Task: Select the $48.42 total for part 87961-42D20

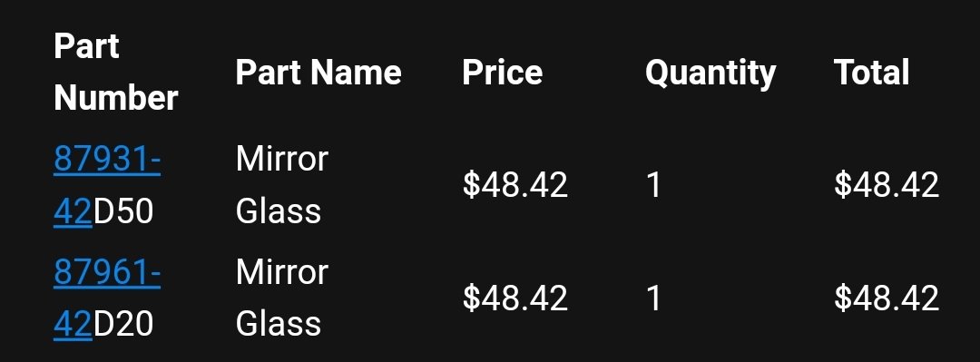Action: [887, 298]
